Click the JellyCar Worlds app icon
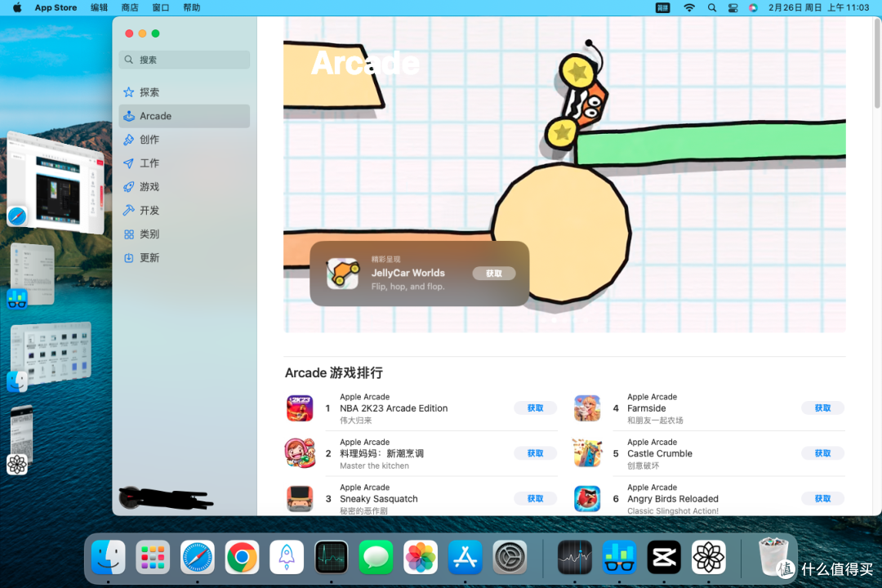This screenshot has width=882, height=588. (342, 274)
